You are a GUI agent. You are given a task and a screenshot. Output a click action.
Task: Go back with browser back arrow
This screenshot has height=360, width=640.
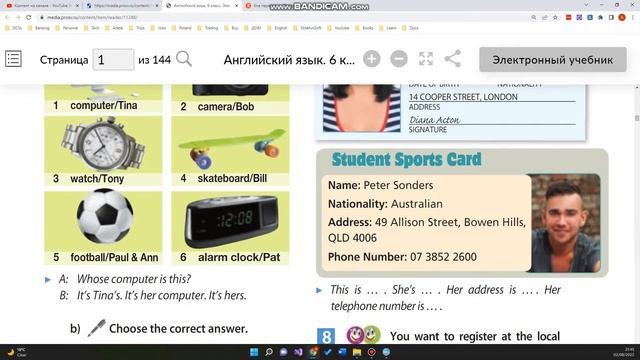click(x=8, y=18)
